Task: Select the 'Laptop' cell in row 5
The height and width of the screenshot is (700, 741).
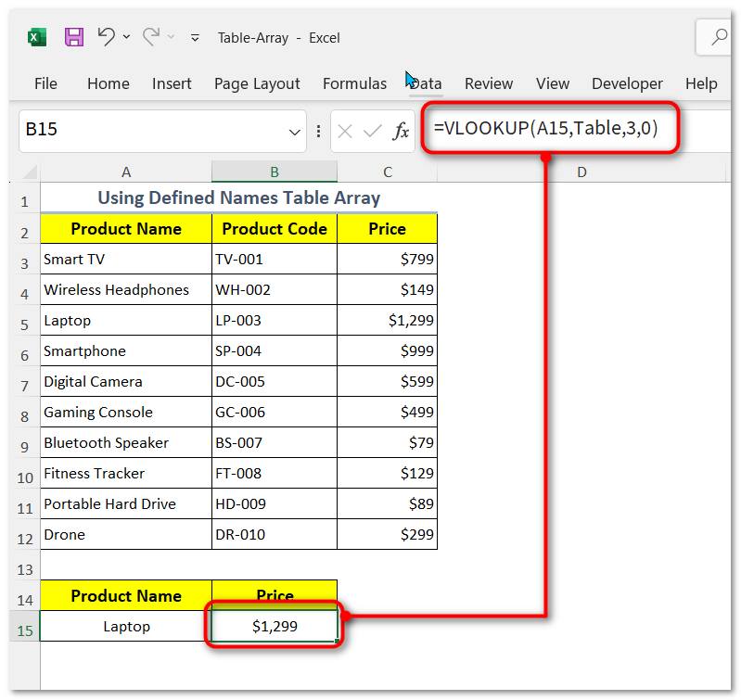Action: pos(126,320)
